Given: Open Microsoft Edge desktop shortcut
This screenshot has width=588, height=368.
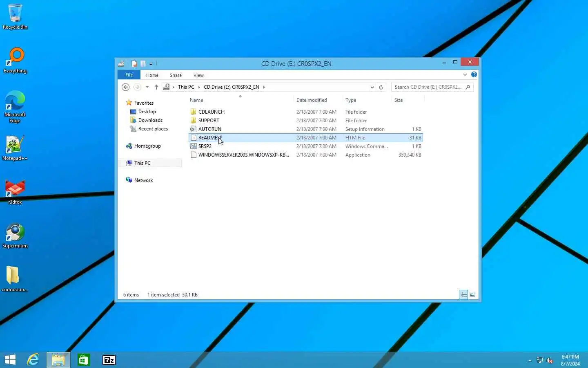Looking at the screenshot, I should click(x=15, y=107).
